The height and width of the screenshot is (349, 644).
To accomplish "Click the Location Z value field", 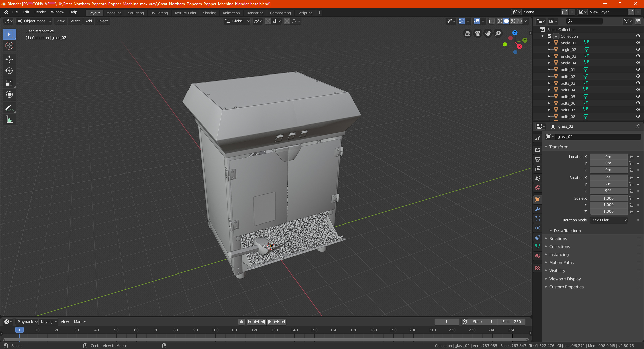I will pos(608,170).
